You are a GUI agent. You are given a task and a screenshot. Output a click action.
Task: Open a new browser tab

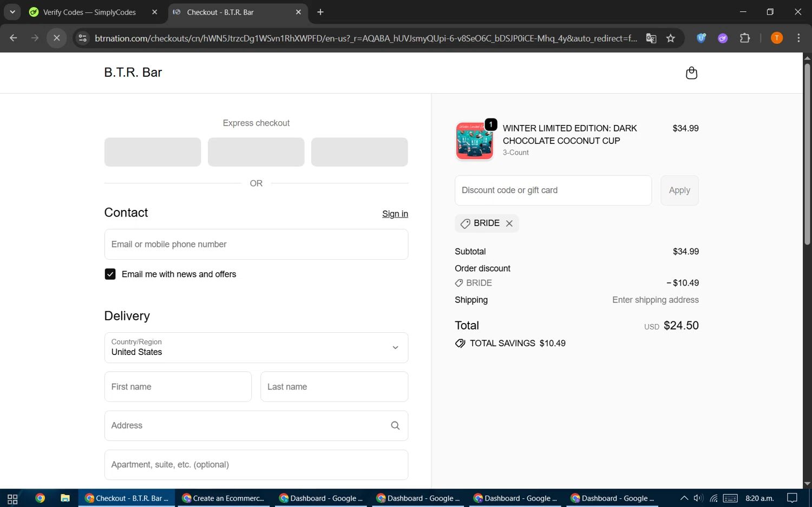(x=320, y=12)
